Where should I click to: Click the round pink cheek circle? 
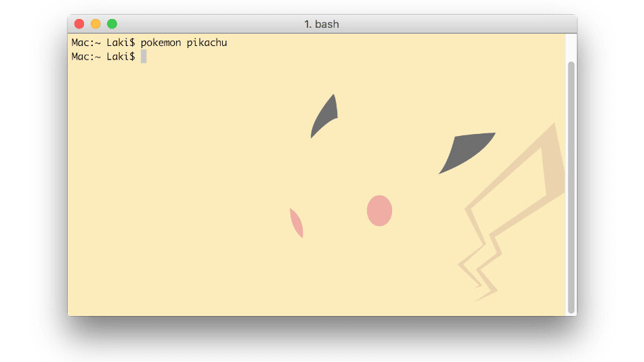point(379,210)
